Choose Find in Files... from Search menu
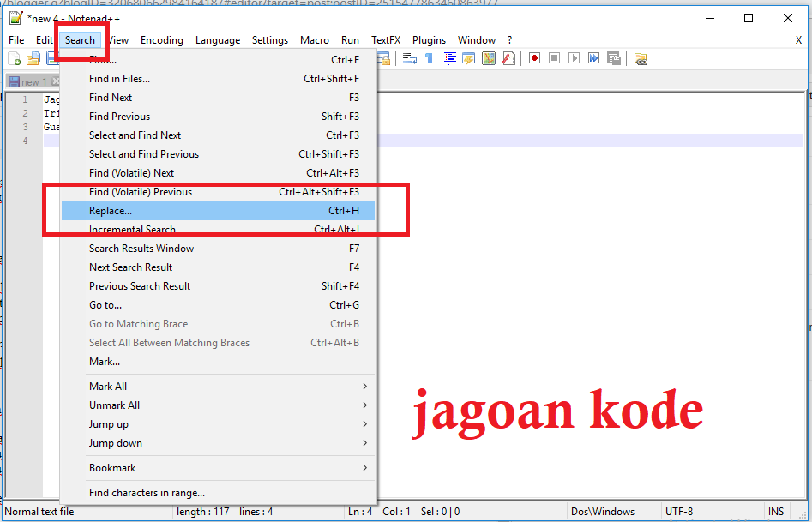 218,79
